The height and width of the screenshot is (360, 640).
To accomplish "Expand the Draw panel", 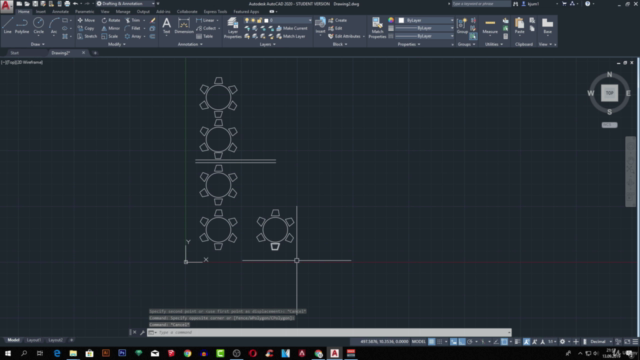I will pos(38,44).
